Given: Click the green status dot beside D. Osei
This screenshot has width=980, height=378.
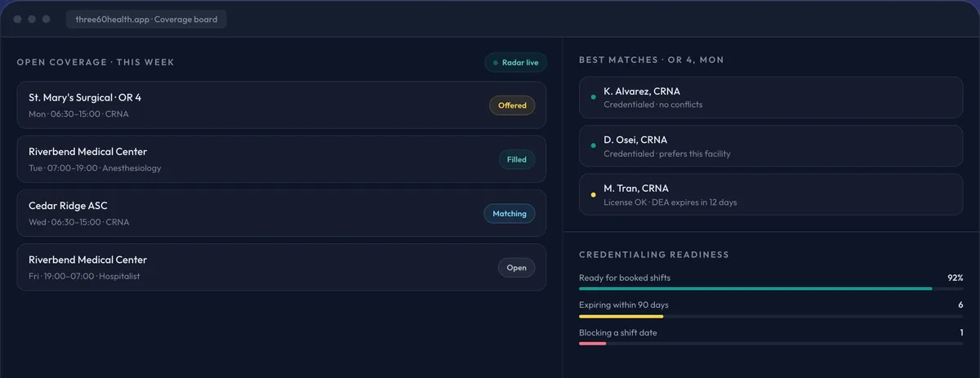Looking at the screenshot, I should coord(593,146).
